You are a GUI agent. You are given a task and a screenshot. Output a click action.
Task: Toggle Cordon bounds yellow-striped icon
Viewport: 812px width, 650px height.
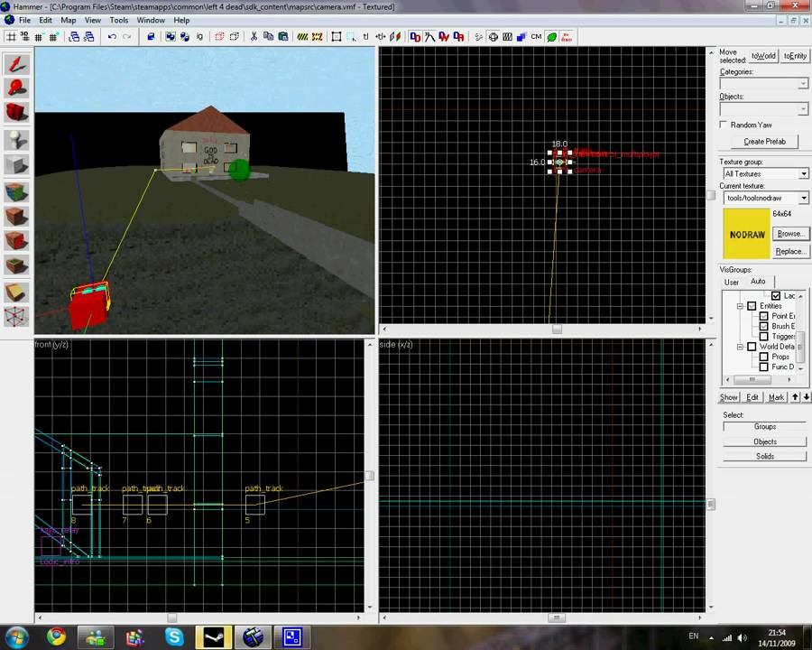[302, 36]
